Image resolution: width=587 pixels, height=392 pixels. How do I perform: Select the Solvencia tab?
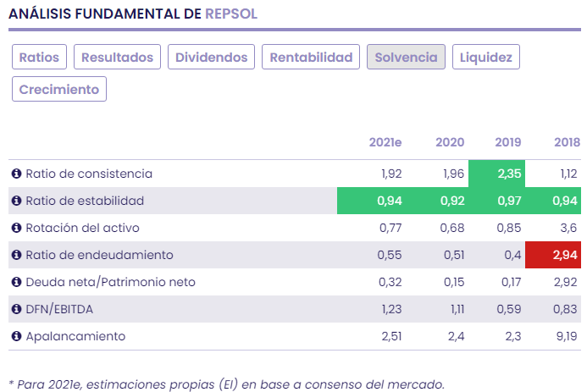click(406, 57)
